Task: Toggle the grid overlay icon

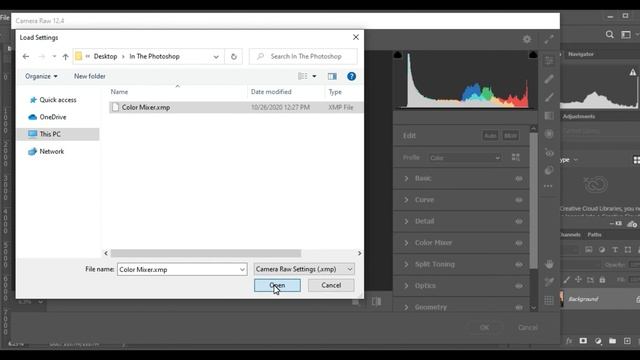Action: coord(549,300)
